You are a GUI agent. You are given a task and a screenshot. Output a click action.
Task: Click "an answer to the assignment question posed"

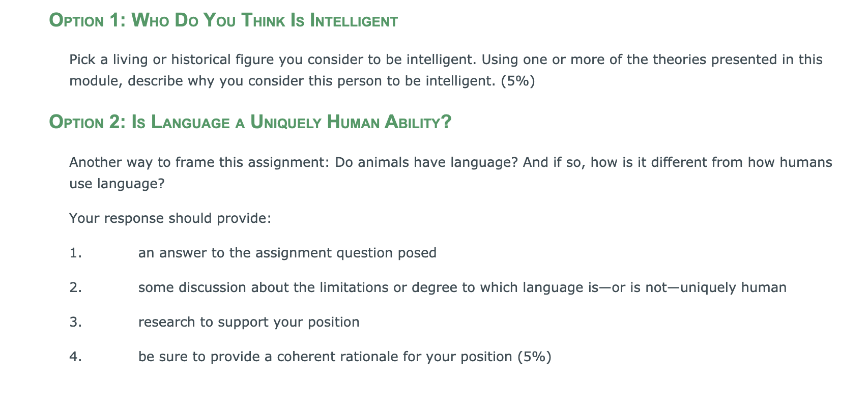[x=287, y=253]
